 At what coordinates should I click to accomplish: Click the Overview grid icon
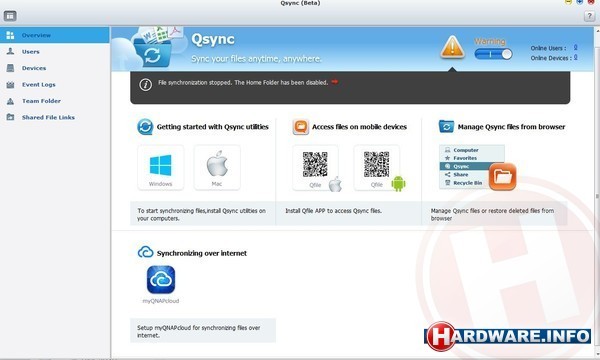click(10, 35)
